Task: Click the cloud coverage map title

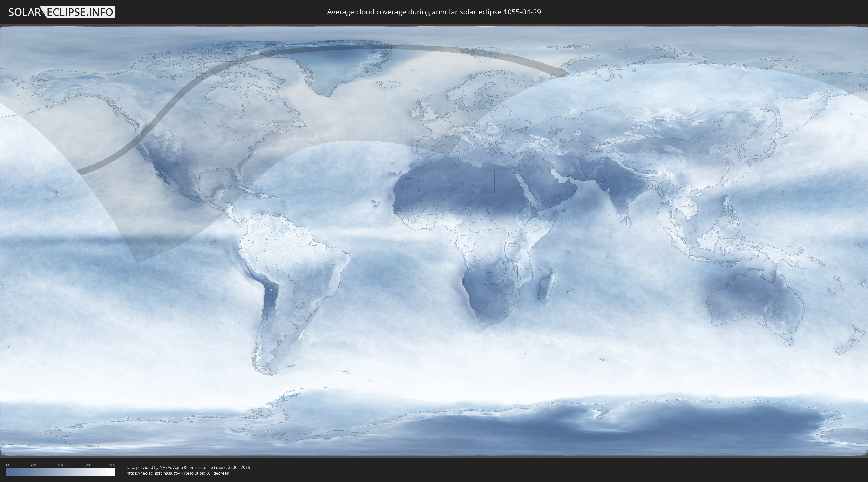Action: 434,12
